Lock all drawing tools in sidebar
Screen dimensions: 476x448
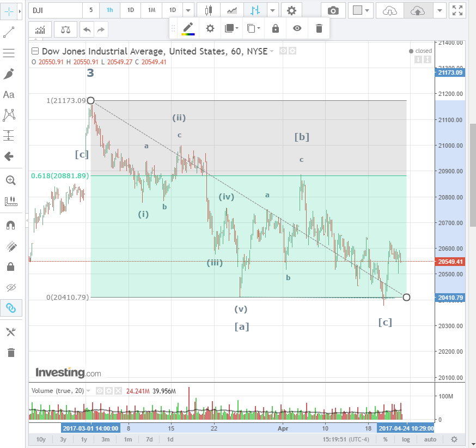pos(11,267)
